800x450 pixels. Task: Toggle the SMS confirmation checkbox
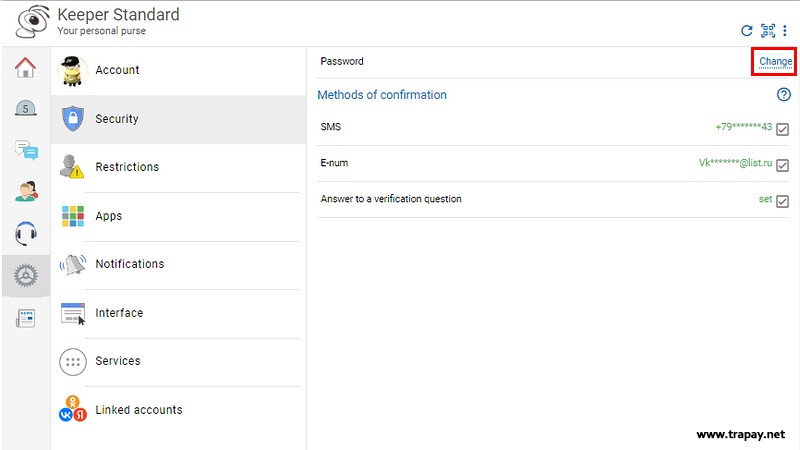click(x=783, y=129)
